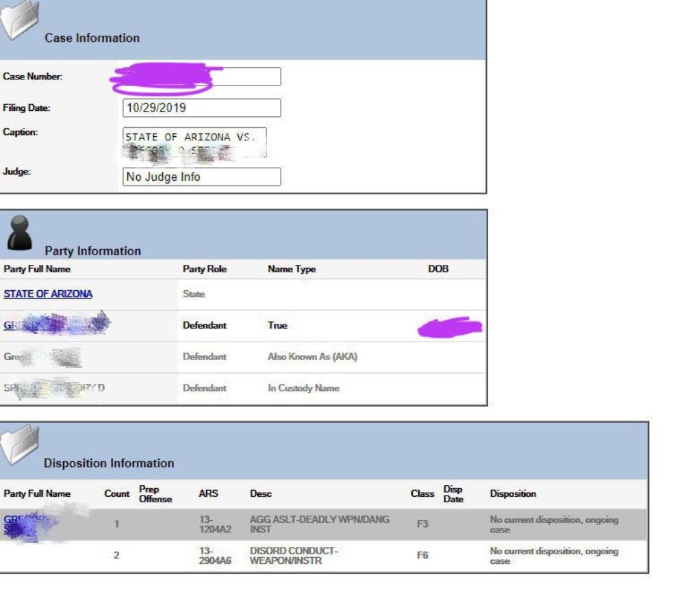The height and width of the screenshot is (616, 686).
Task: Click the Disposition Information heading
Action: 109,463
